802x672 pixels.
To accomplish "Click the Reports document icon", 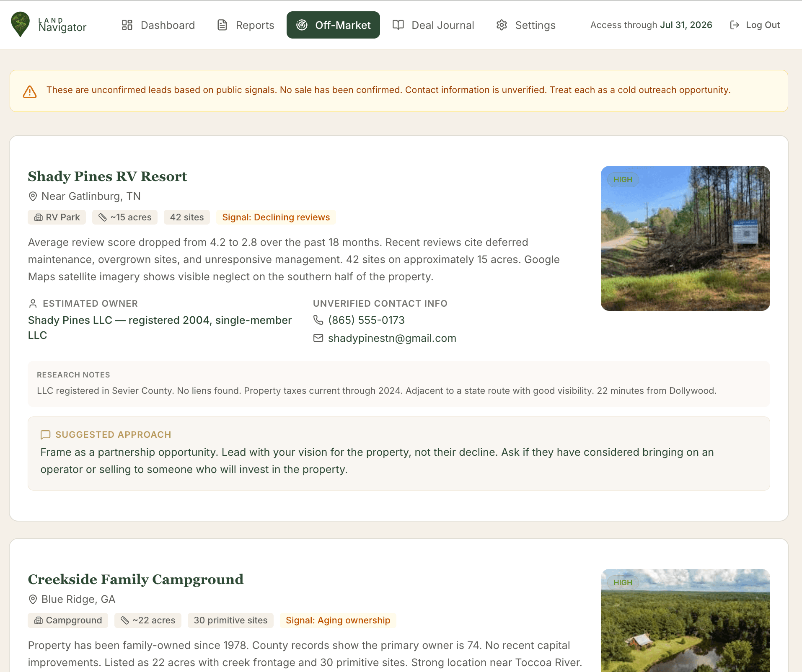I will [222, 25].
